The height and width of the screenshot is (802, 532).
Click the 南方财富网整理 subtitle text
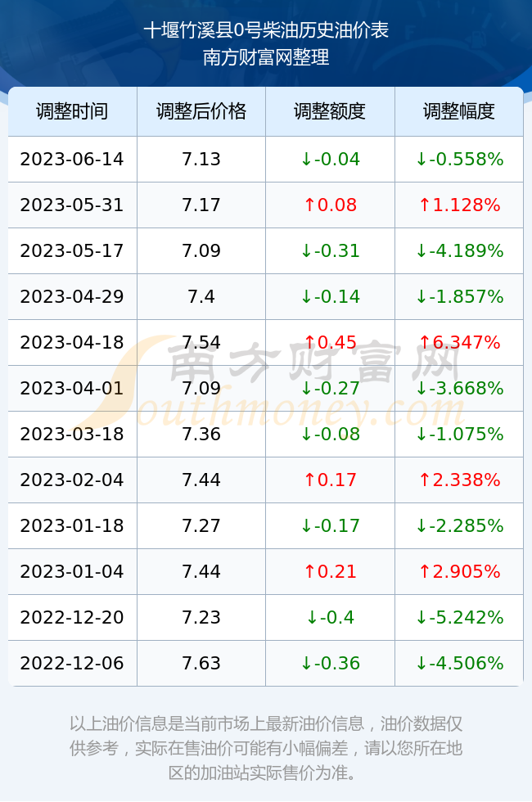point(266,56)
